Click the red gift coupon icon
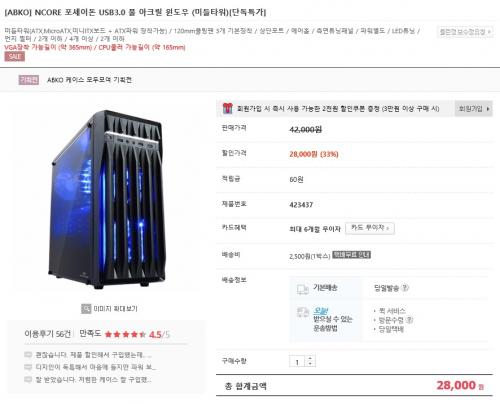 click(x=228, y=108)
